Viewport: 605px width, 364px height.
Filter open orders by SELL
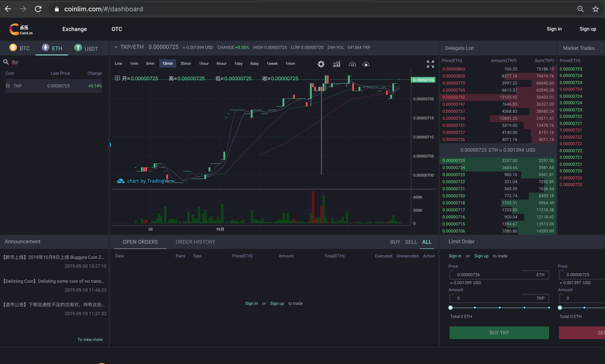411,242
